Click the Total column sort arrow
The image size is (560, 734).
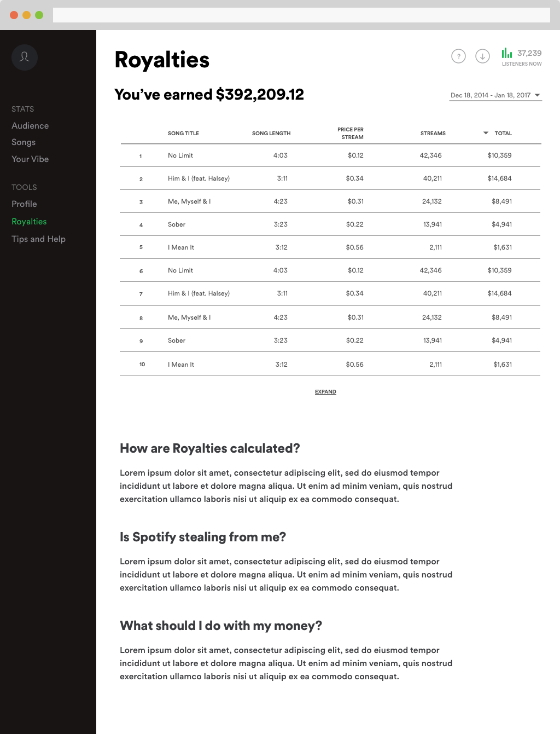click(486, 133)
